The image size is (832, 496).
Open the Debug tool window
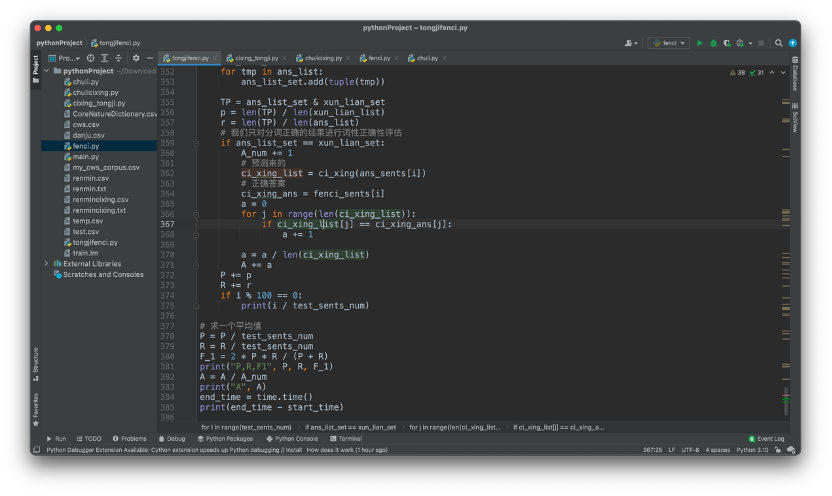[x=172, y=439]
